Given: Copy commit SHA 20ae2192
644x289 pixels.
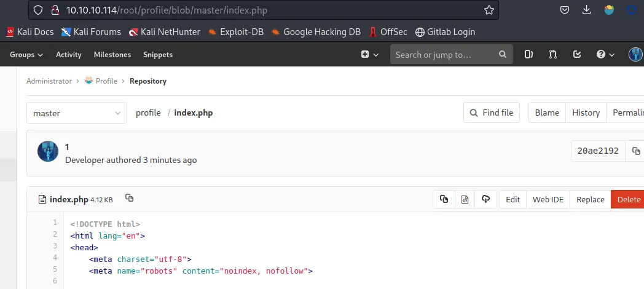Looking at the screenshot, I should click(636, 151).
